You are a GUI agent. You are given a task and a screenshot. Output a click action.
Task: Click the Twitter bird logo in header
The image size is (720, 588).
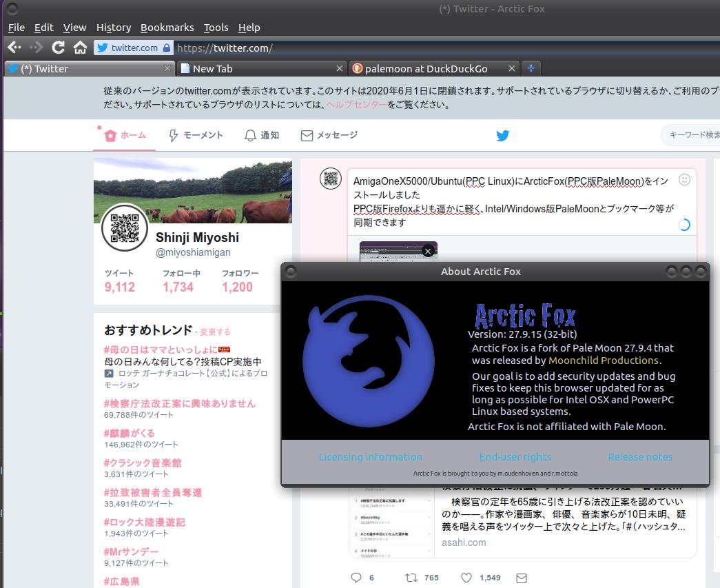503,136
